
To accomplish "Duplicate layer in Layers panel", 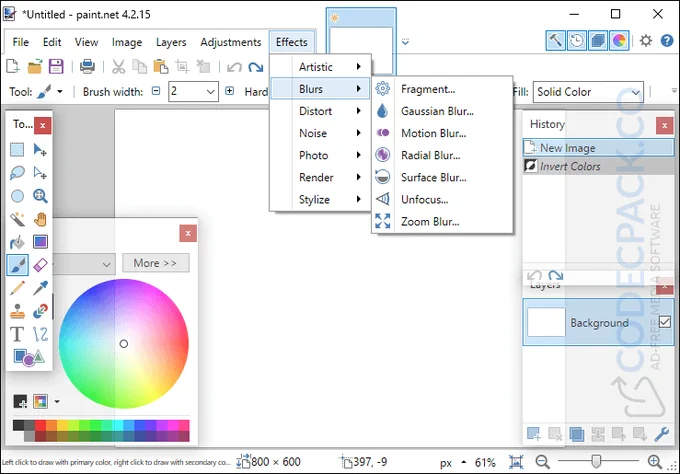I will 576,433.
